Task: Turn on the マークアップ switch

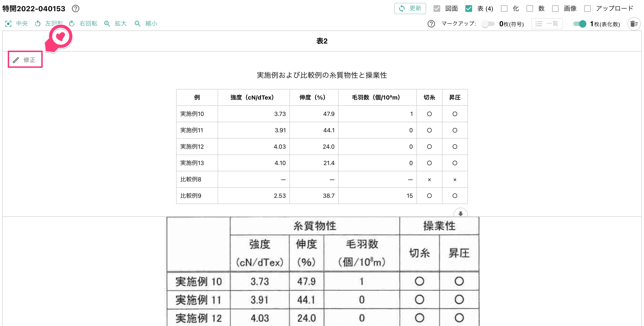Action: point(488,24)
